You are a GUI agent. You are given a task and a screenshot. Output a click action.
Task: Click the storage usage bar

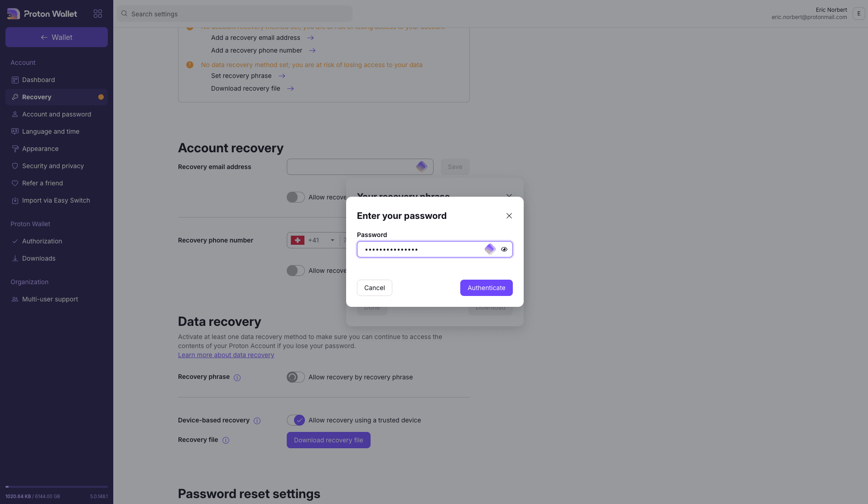pyautogui.click(x=55, y=487)
